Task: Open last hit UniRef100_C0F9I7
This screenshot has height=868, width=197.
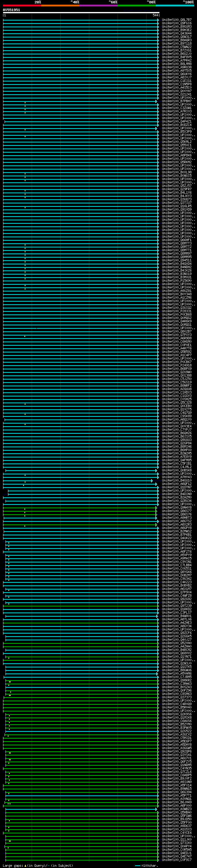Action: click(x=177, y=860)
